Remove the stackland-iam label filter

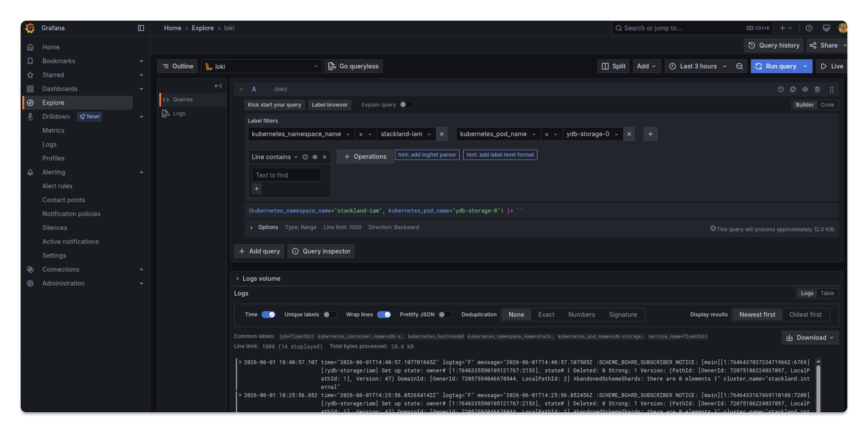pos(441,134)
